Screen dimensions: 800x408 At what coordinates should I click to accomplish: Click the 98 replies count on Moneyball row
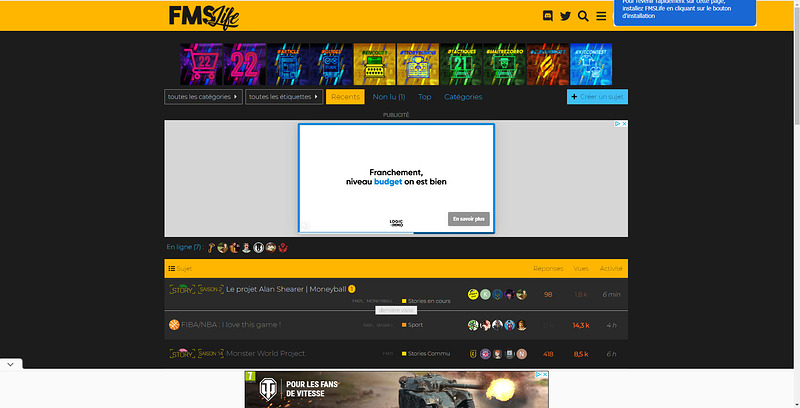pos(548,294)
